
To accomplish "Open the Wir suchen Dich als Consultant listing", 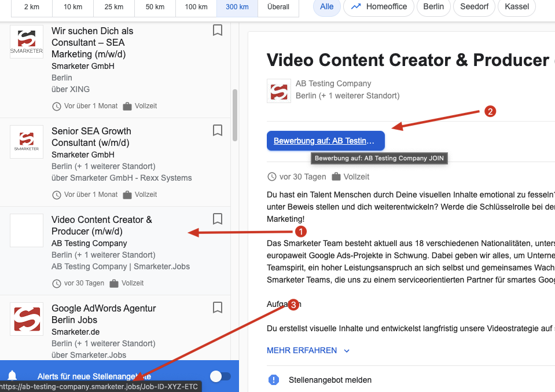I will click(x=115, y=70).
